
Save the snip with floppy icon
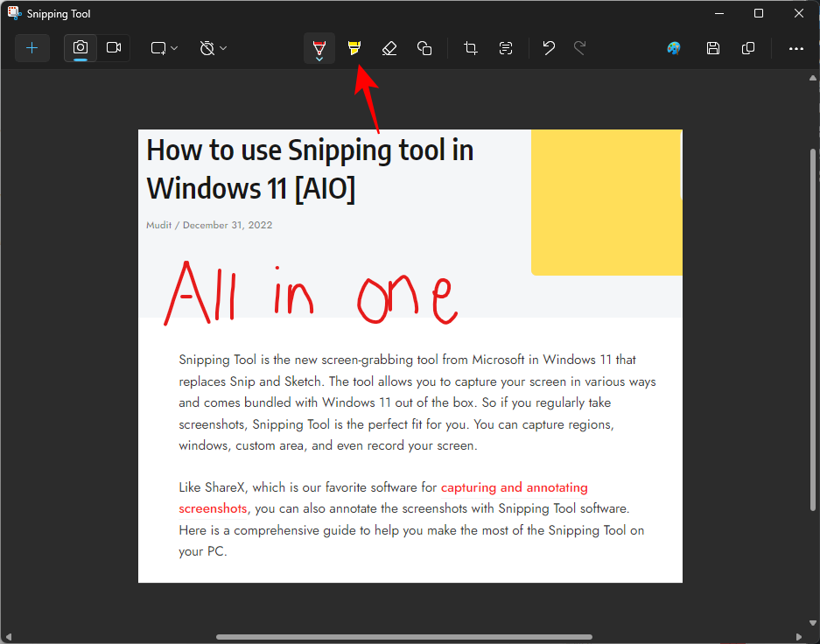coord(712,48)
